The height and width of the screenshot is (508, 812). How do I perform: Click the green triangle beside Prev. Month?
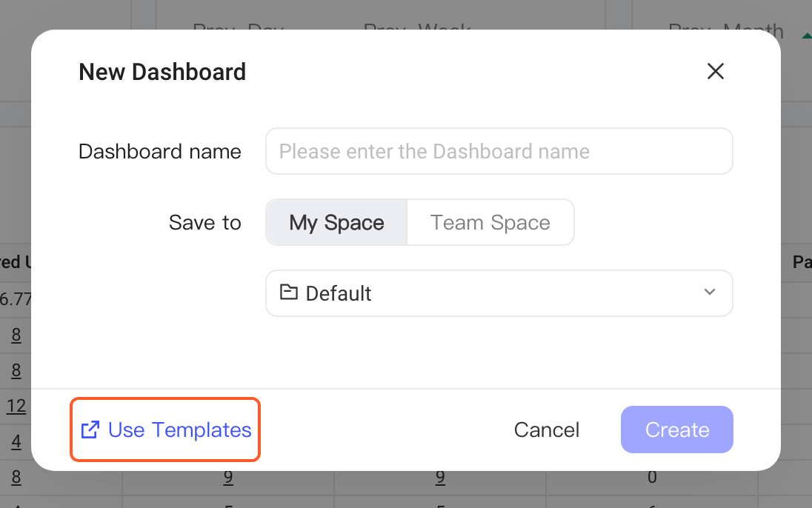[x=806, y=36]
